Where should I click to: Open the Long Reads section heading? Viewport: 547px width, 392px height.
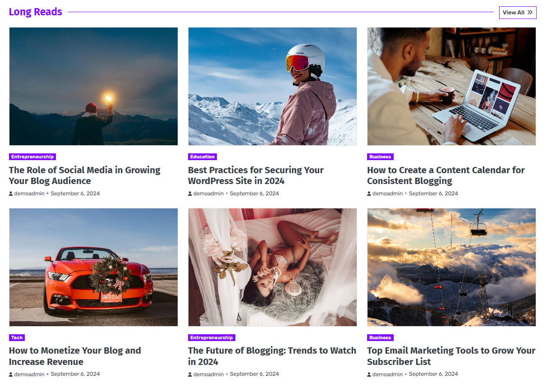pos(36,12)
